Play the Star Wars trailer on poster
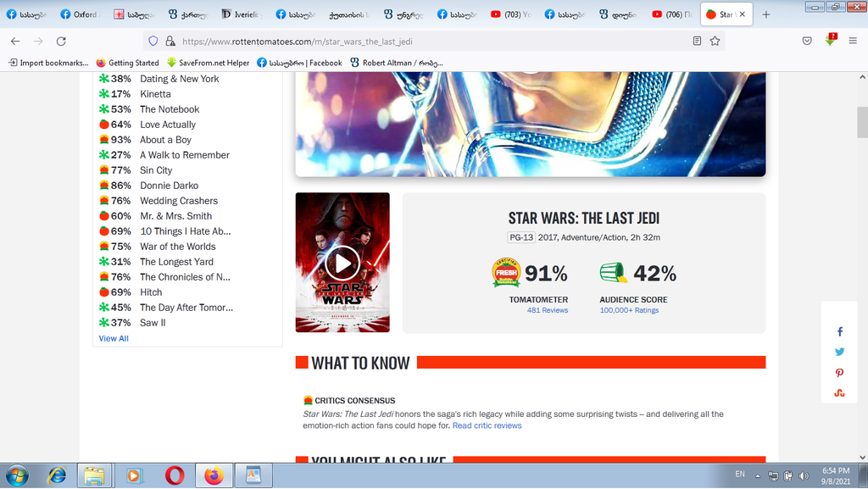This screenshot has width=868, height=489. tap(342, 263)
